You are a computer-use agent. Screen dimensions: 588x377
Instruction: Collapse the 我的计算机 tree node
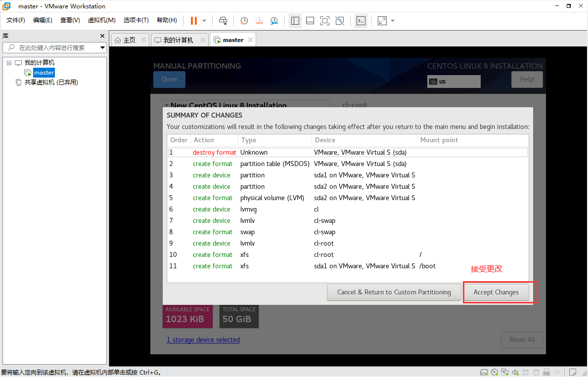9,63
